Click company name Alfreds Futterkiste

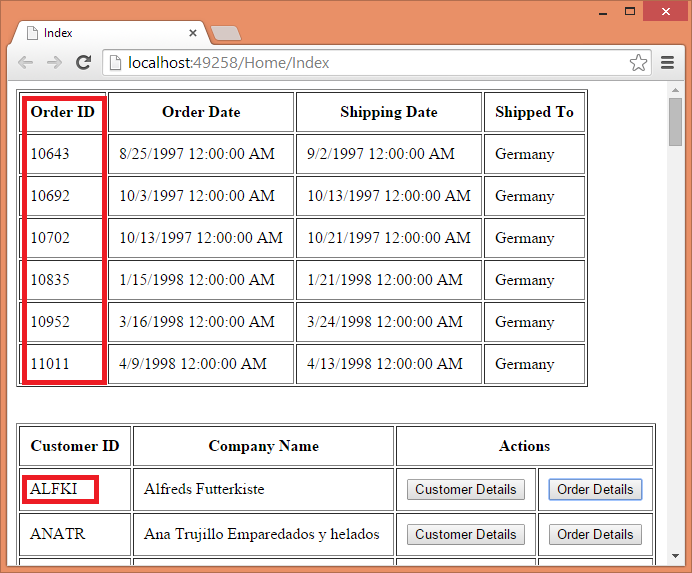click(x=204, y=489)
